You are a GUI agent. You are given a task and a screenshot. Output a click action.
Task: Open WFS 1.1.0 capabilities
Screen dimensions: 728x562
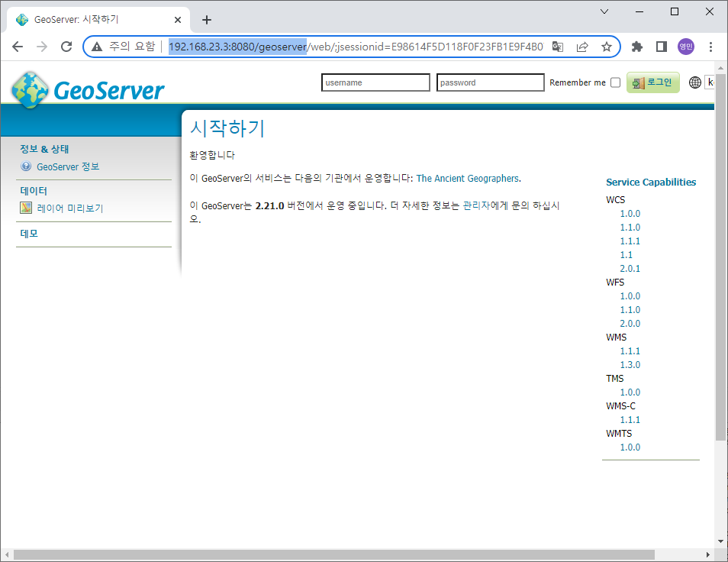(x=630, y=310)
